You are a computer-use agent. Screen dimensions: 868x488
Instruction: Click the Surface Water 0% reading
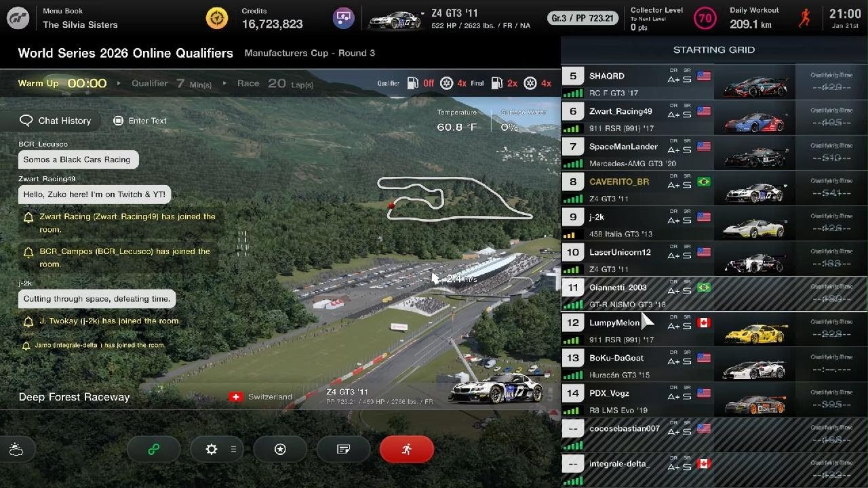point(523,121)
